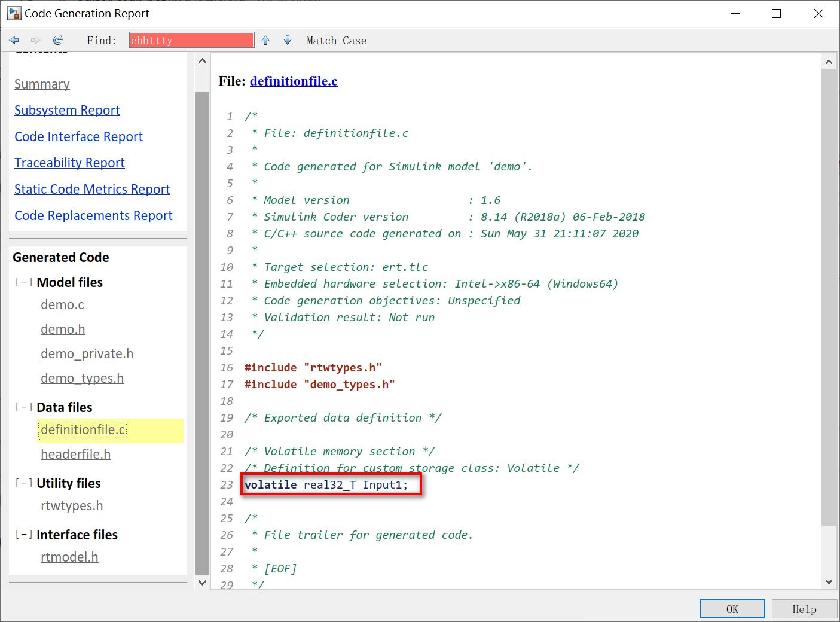
Task: Open demo.h in the file list
Action: pos(63,330)
